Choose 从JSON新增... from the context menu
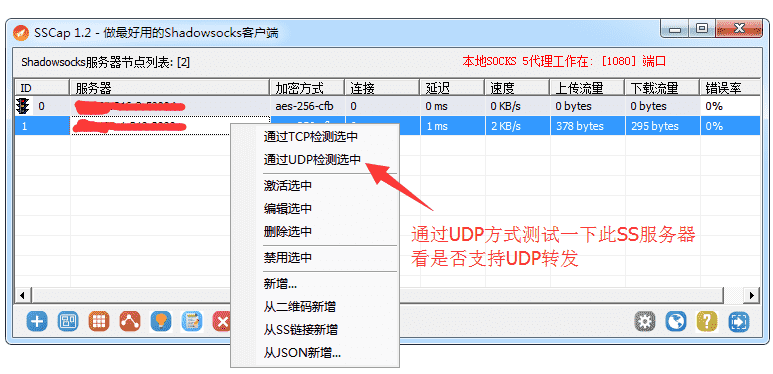This screenshot has width=773, height=374. click(x=302, y=353)
